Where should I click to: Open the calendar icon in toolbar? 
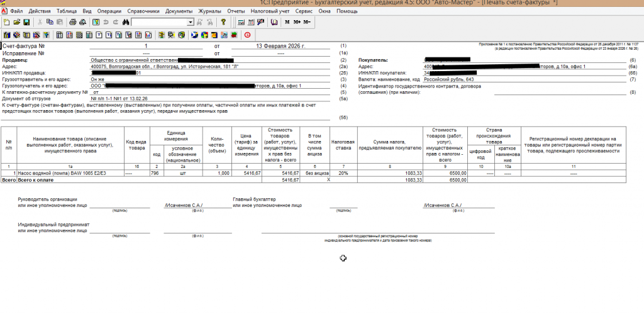tap(250, 22)
